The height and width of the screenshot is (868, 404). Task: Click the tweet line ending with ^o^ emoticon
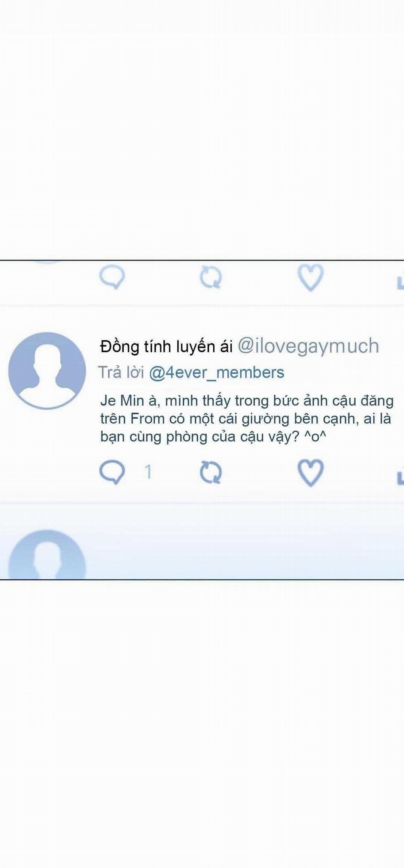point(213,437)
